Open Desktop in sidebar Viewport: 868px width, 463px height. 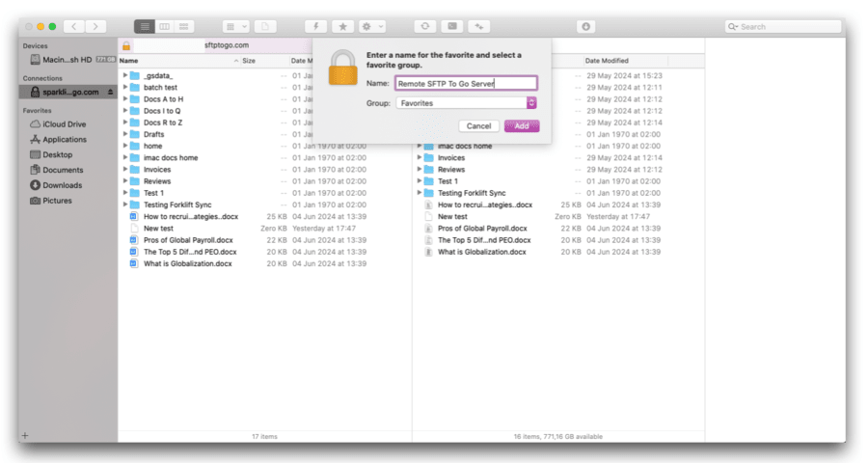[x=58, y=154]
